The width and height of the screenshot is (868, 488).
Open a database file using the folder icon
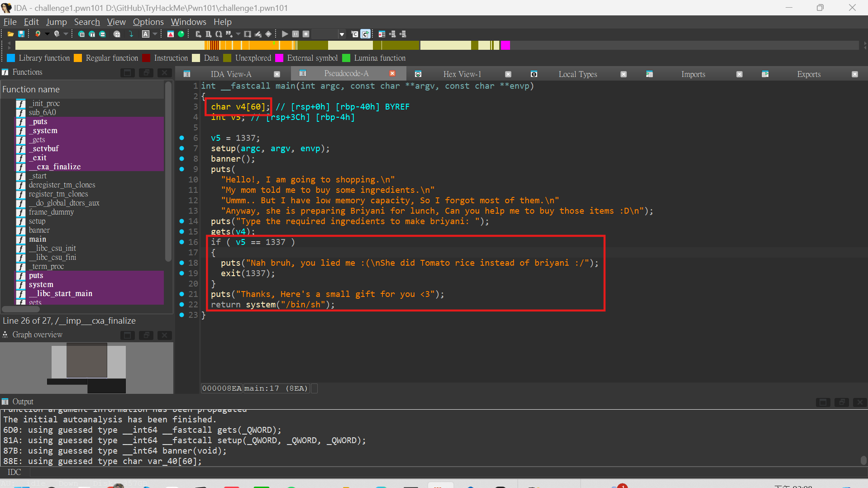(x=10, y=34)
